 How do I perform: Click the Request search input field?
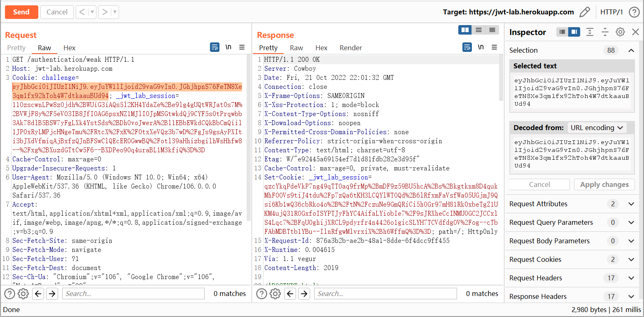133,294
